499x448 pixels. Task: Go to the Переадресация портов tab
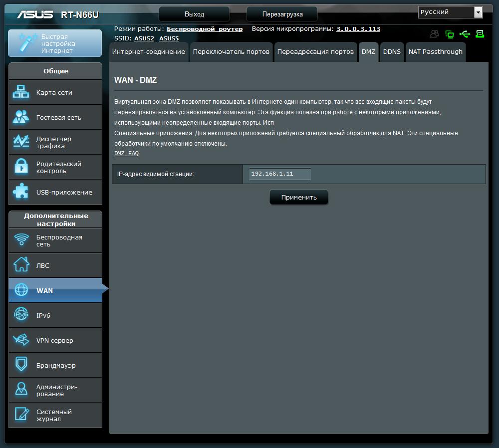coord(315,52)
